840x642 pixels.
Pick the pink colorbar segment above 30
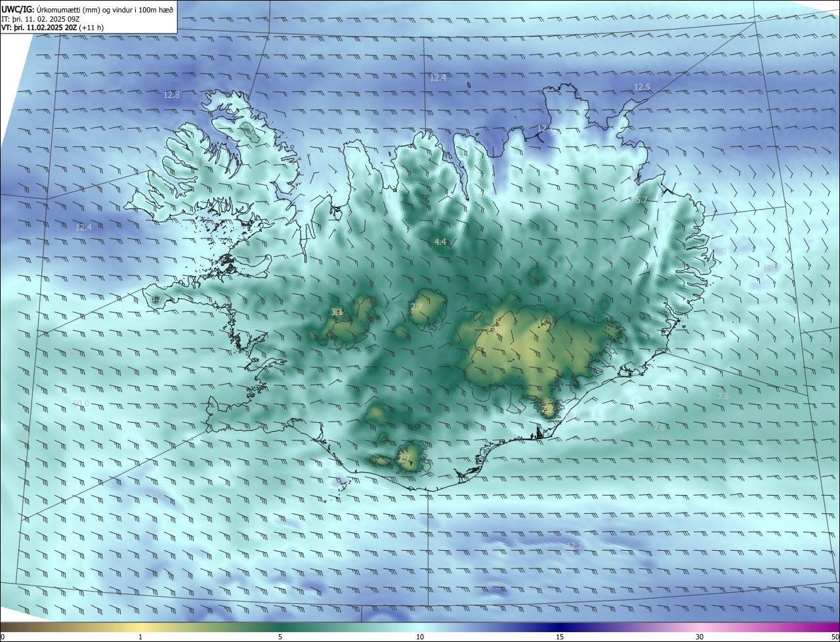point(700,627)
